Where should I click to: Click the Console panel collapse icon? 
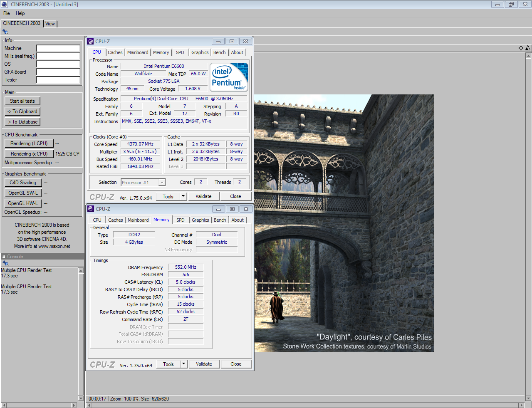pos(4,257)
